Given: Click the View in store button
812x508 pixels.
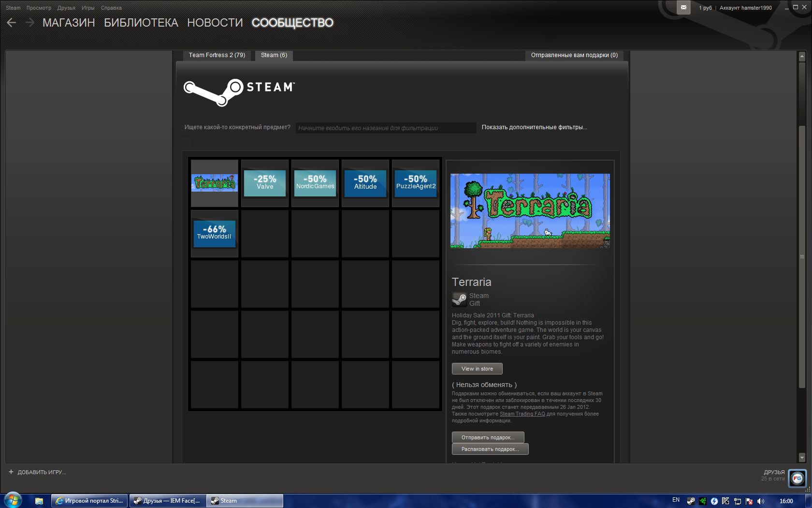Looking at the screenshot, I should 477,369.
